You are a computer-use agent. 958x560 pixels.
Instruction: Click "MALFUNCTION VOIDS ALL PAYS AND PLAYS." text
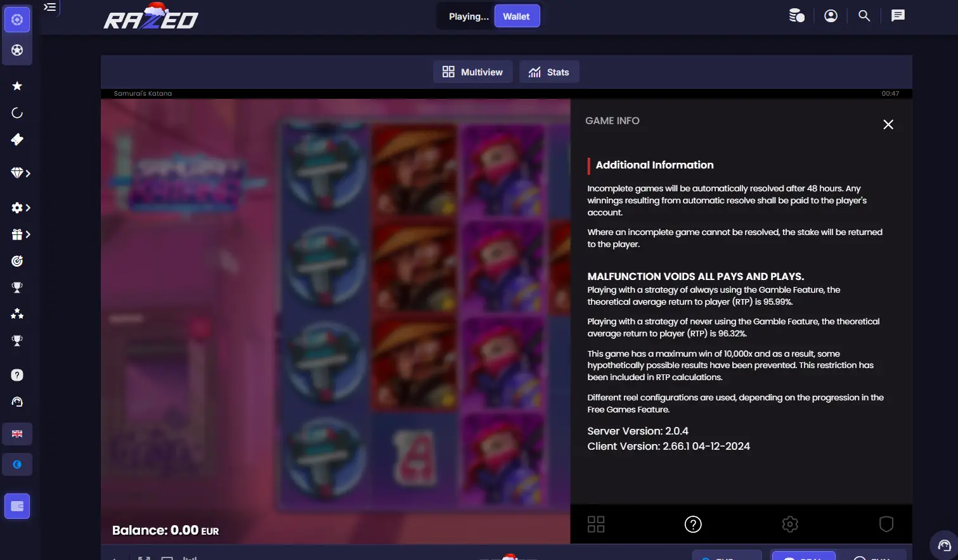point(696,276)
